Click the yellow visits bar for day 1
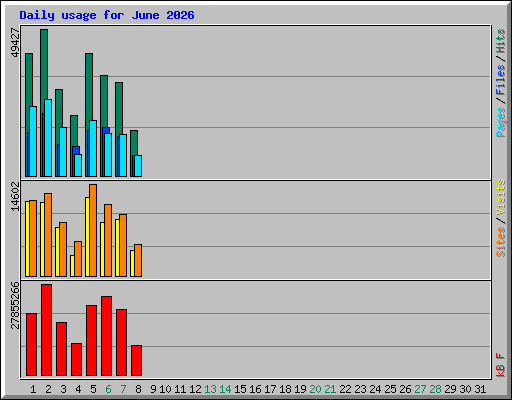Viewport: 512px width, 400px height. [x=27, y=239]
